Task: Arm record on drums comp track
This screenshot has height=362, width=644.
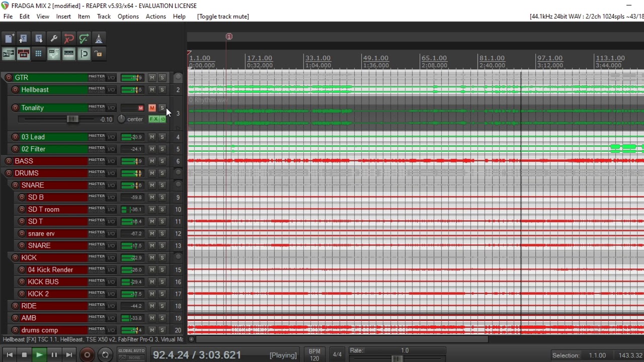Action: coord(15,330)
